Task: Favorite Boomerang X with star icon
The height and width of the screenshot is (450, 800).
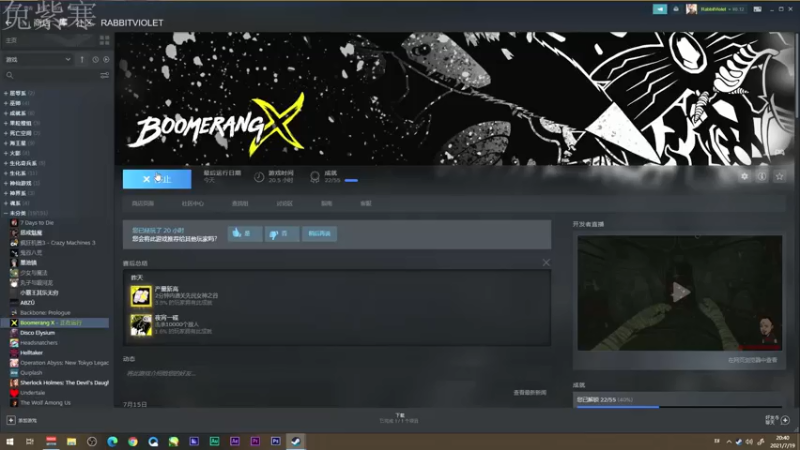Action: coord(779,177)
